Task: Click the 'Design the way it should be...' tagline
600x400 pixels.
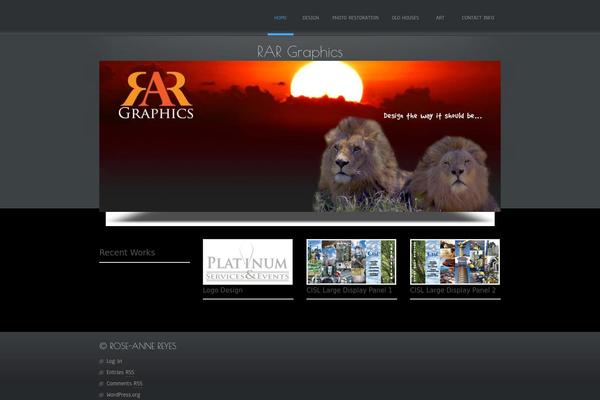Action: [433, 116]
